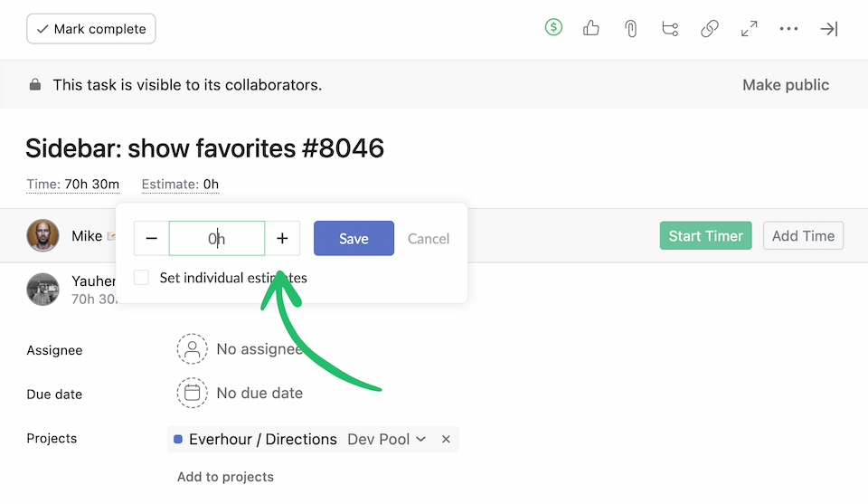Viewport: 868px width, 504px height.
Task: Select Mike's avatar photo
Action: [x=42, y=235]
